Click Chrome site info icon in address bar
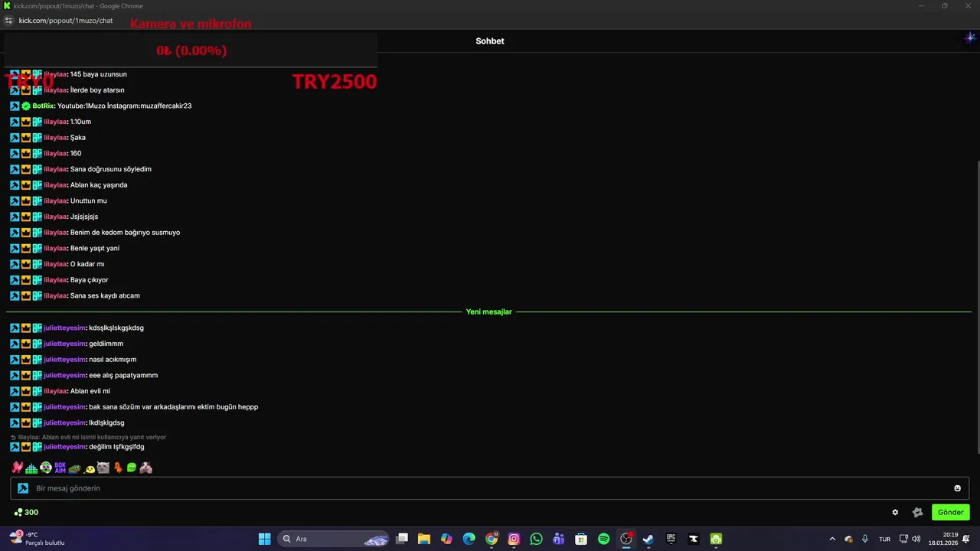 [9, 21]
